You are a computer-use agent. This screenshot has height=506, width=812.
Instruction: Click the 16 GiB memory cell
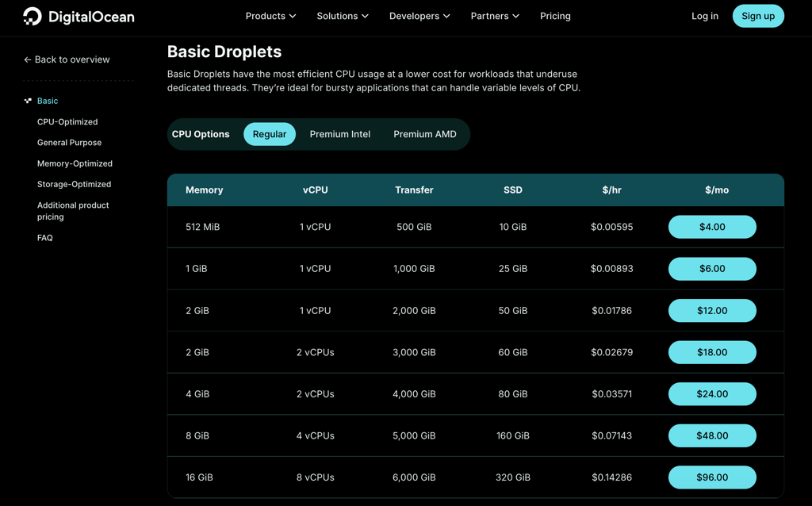pos(199,477)
